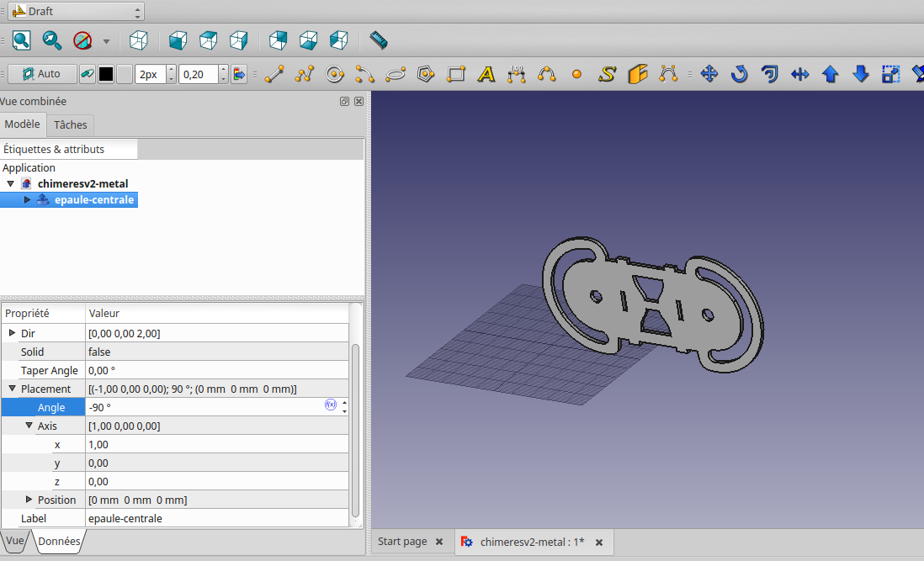Image resolution: width=924 pixels, height=561 pixels.
Task: Select the ShapeString tool
Action: pos(607,74)
